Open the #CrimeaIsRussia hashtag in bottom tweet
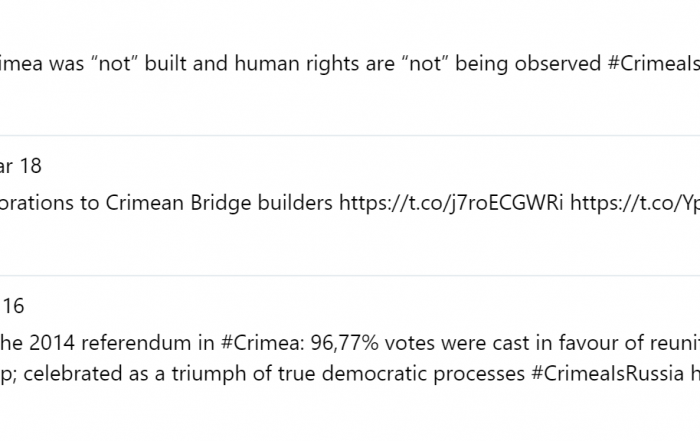 point(607,374)
